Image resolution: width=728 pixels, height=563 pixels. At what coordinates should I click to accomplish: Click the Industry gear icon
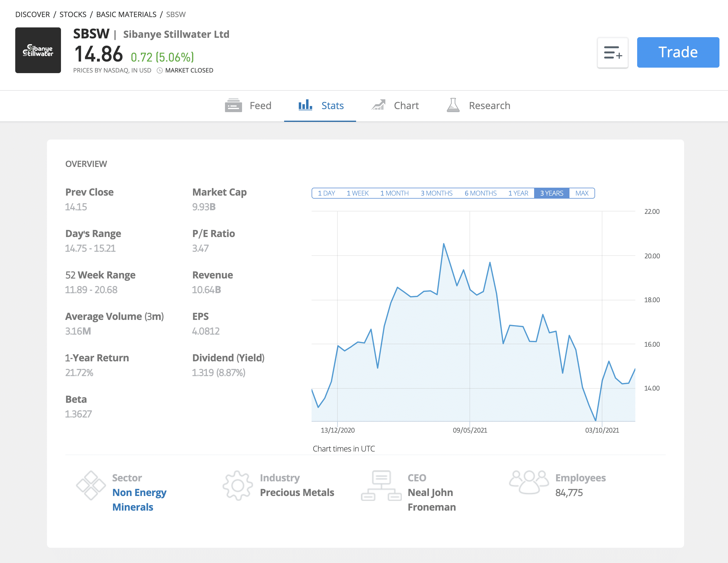[238, 485]
